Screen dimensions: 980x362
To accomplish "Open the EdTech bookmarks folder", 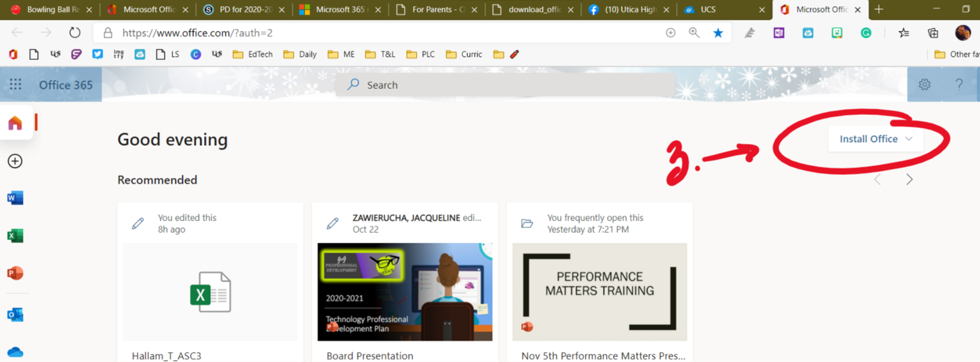I will point(253,54).
